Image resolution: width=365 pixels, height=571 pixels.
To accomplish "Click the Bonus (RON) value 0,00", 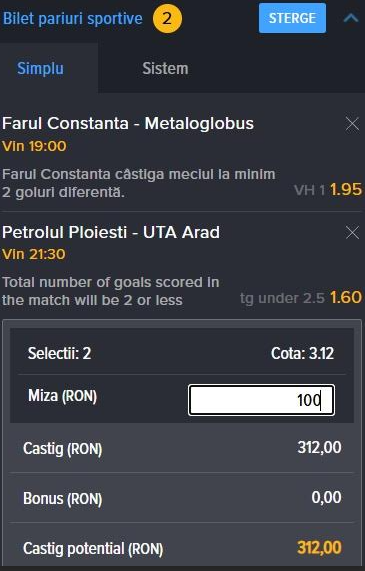I will coord(326,497).
